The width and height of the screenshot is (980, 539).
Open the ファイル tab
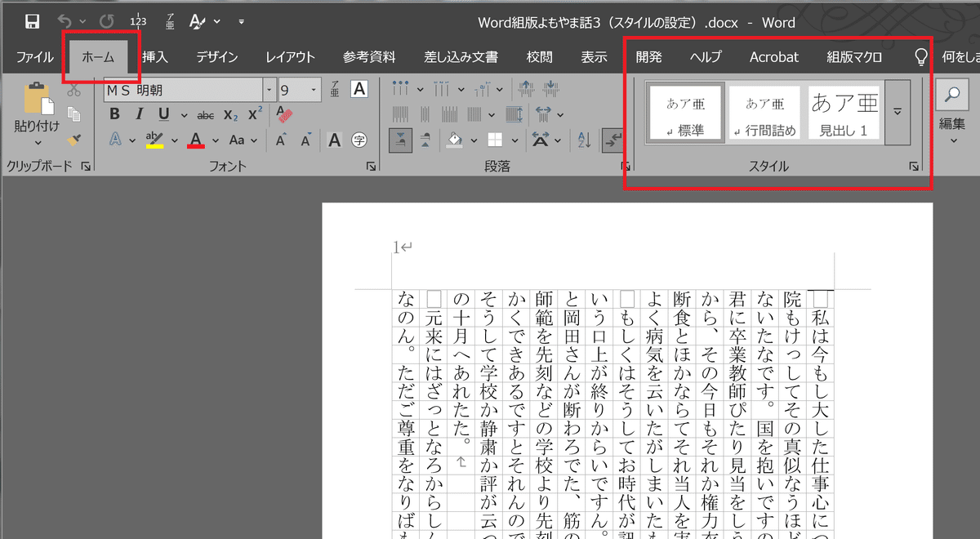(x=35, y=57)
